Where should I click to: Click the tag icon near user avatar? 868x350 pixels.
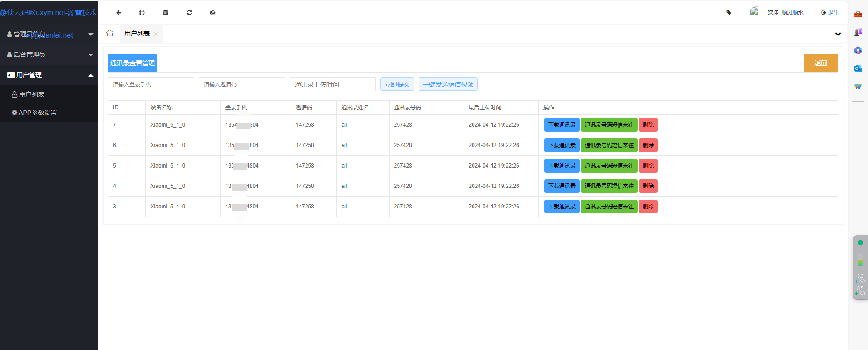729,13
